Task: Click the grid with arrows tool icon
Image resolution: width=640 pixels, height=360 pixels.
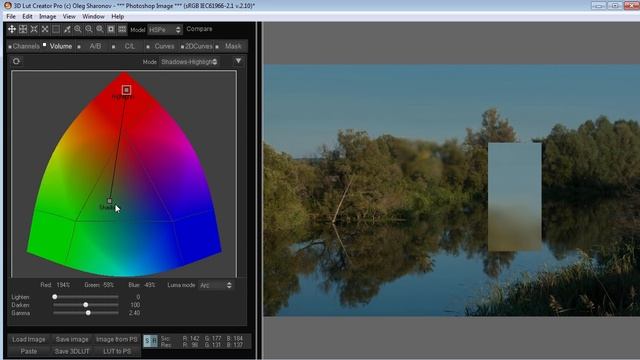Action: tap(23, 29)
